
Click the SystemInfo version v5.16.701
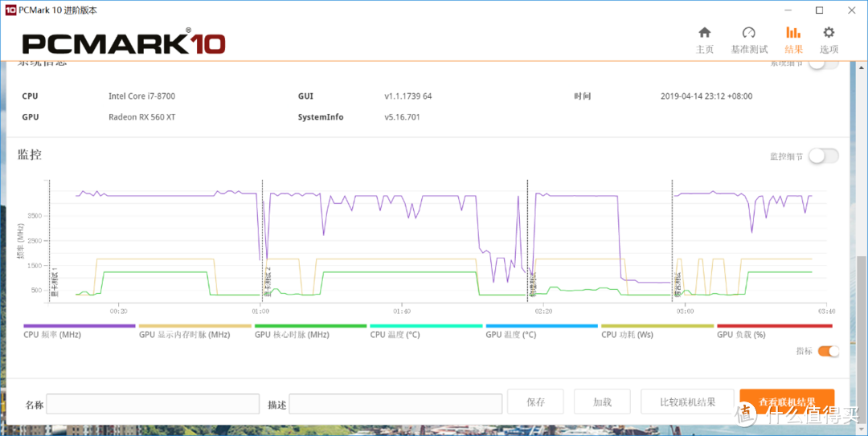(x=403, y=117)
